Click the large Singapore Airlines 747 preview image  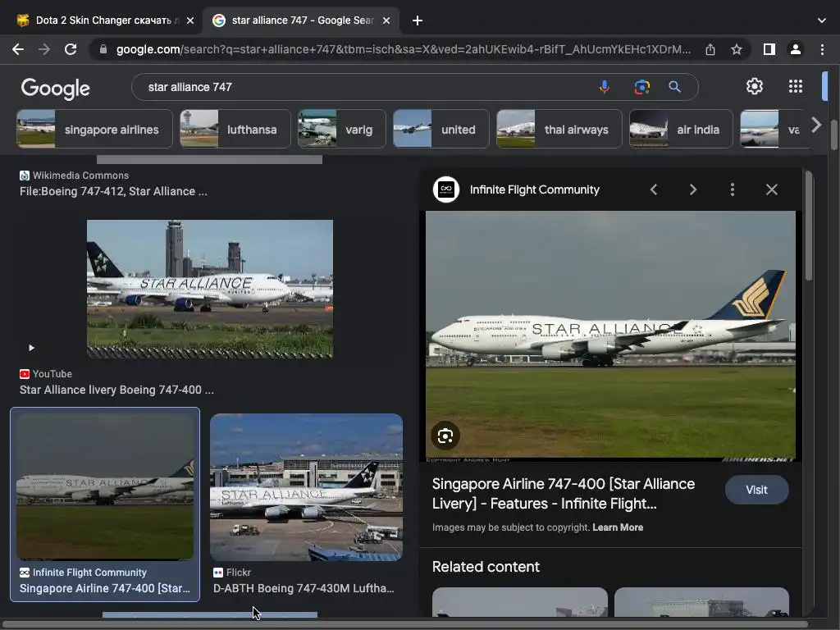[610, 336]
